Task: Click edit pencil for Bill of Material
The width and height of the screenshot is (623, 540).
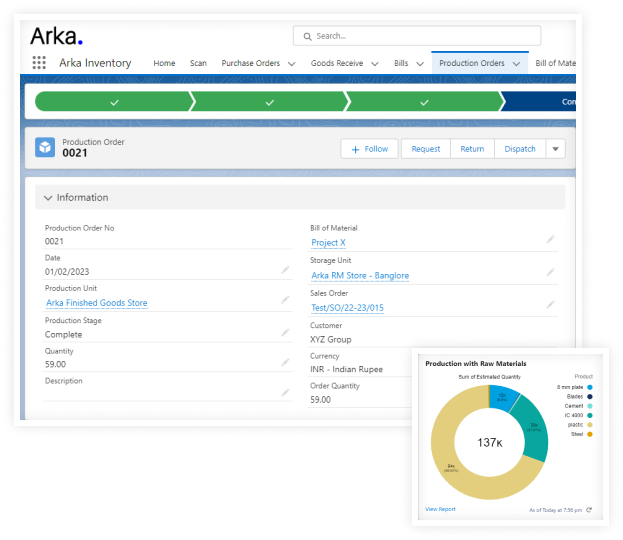Action: click(x=549, y=240)
